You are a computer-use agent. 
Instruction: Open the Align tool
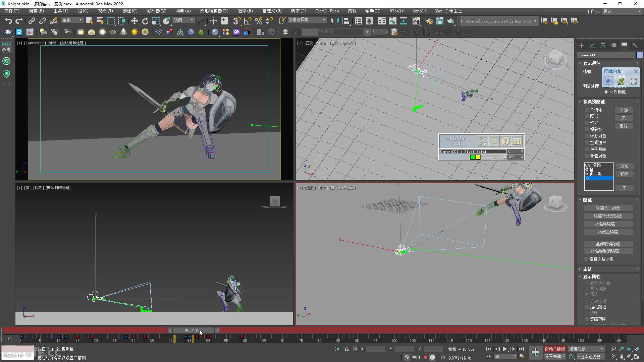[345, 21]
